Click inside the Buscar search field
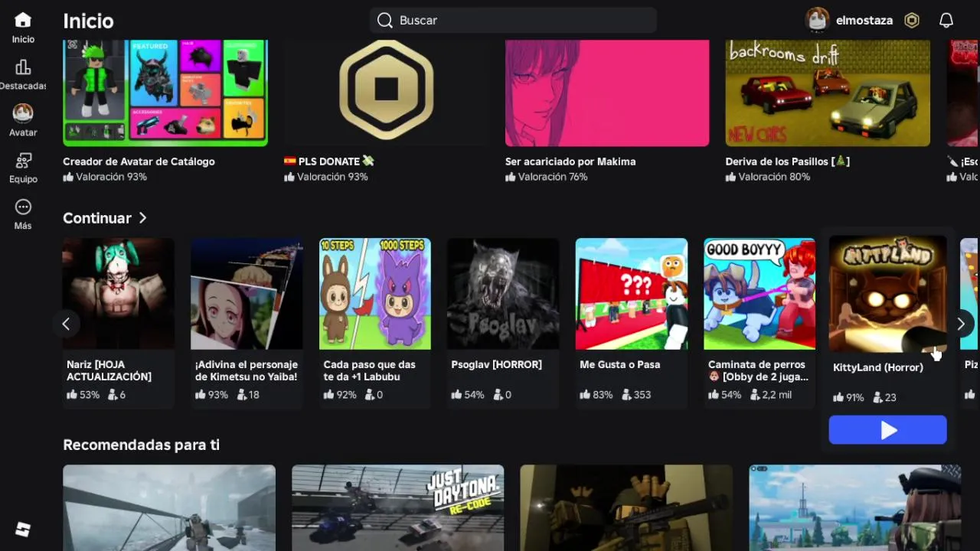The width and height of the screenshot is (980, 551). [513, 21]
